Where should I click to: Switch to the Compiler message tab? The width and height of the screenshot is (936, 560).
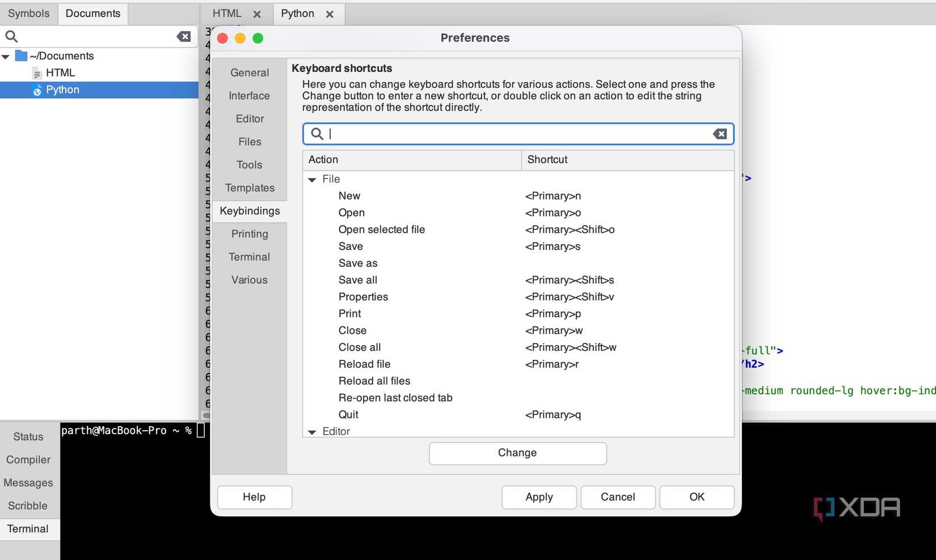point(28,459)
